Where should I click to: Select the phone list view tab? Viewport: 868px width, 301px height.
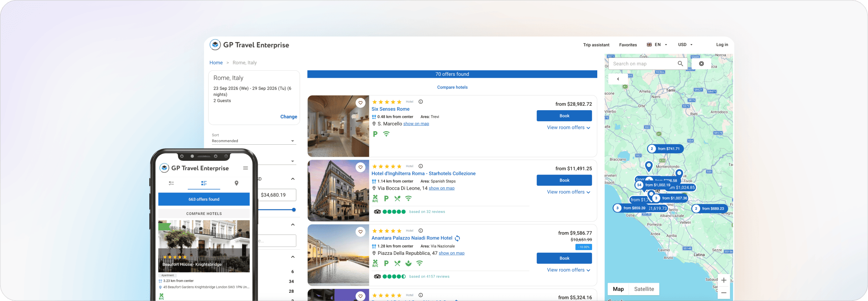point(204,183)
